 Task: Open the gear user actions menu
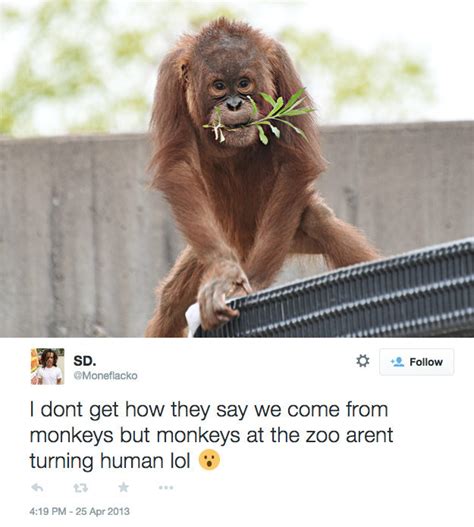362,361
